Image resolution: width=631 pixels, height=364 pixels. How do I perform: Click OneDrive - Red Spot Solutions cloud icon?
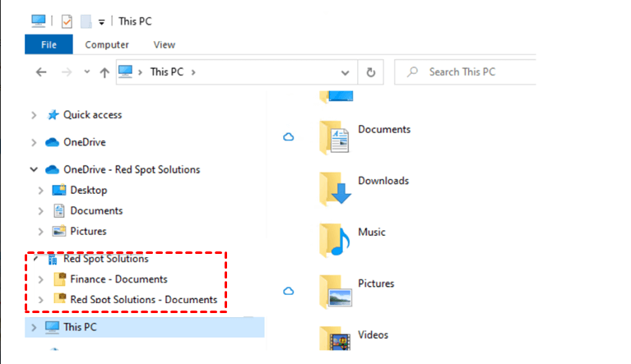(x=53, y=169)
